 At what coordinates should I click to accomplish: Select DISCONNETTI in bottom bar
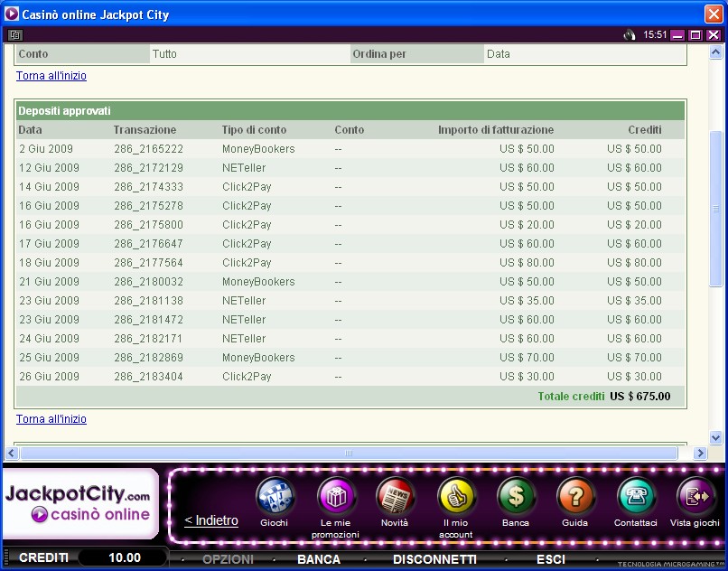tap(434, 559)
